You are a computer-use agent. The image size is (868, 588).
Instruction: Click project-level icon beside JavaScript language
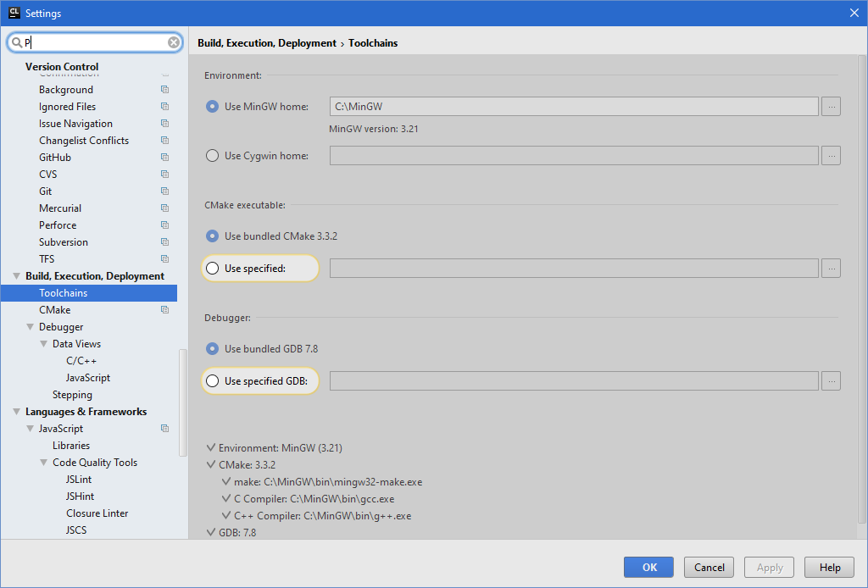click(164, 428)
